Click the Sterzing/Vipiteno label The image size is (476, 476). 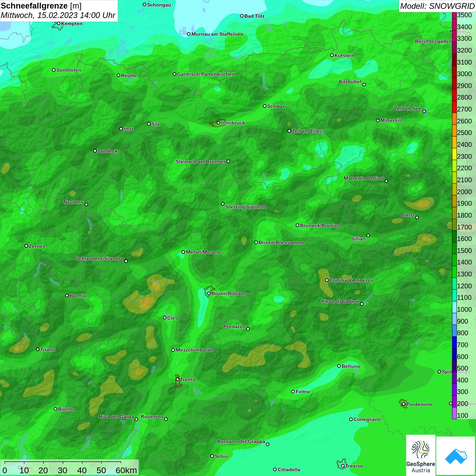click(246, 207)
